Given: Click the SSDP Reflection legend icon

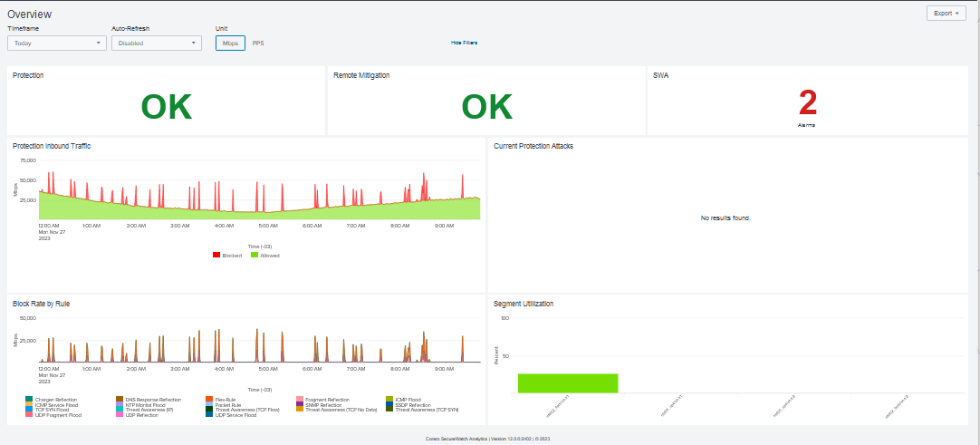Looking at the screenshot, I should tap(389, 404).
